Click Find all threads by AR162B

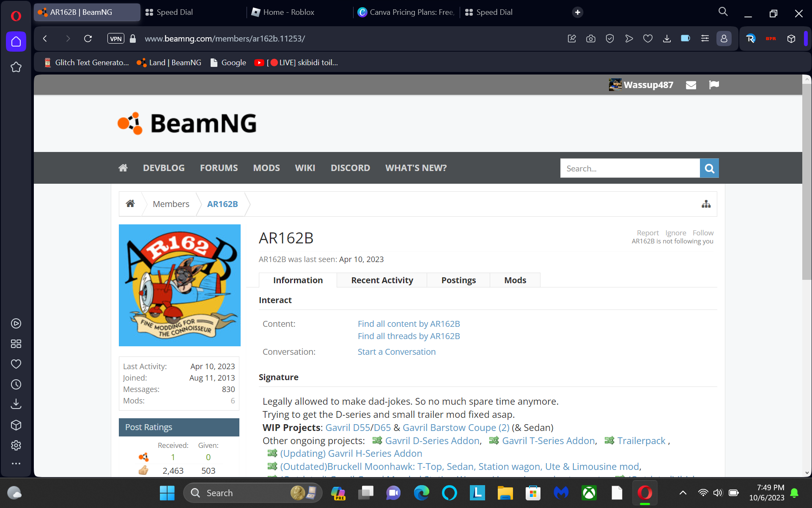coord(409,336)
